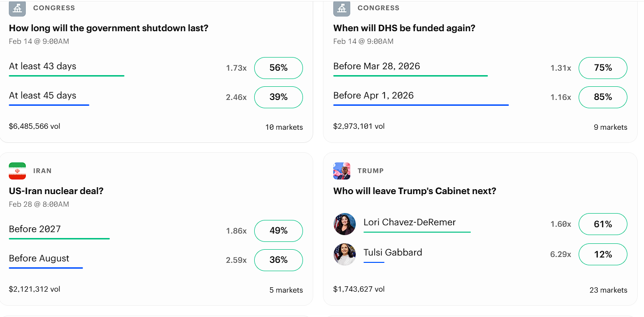
Task: Click the Trump category thumbnail icon
Action: point(342,171)
